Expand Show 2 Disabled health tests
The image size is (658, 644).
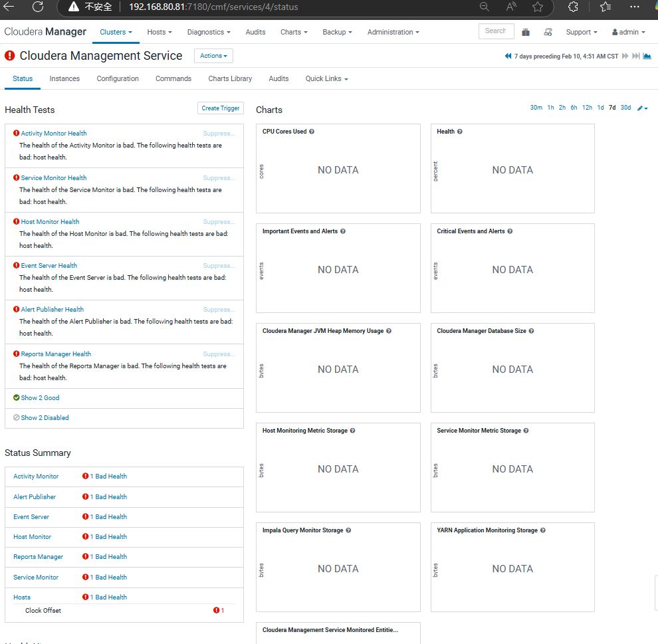45,418
